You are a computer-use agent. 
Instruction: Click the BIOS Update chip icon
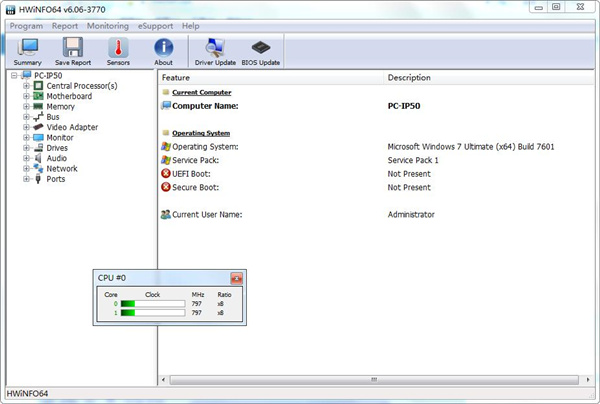[x=260, y=47]
